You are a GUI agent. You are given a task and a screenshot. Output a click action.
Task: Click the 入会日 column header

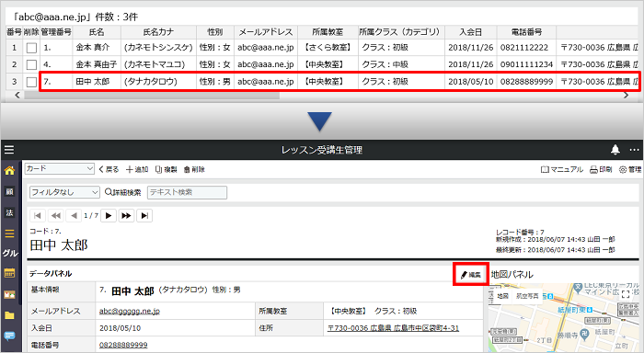[471, 32]
